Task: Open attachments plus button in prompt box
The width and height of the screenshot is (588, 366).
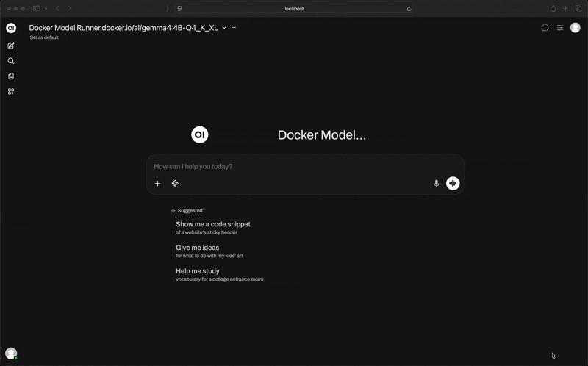Action: click(157, 184)
